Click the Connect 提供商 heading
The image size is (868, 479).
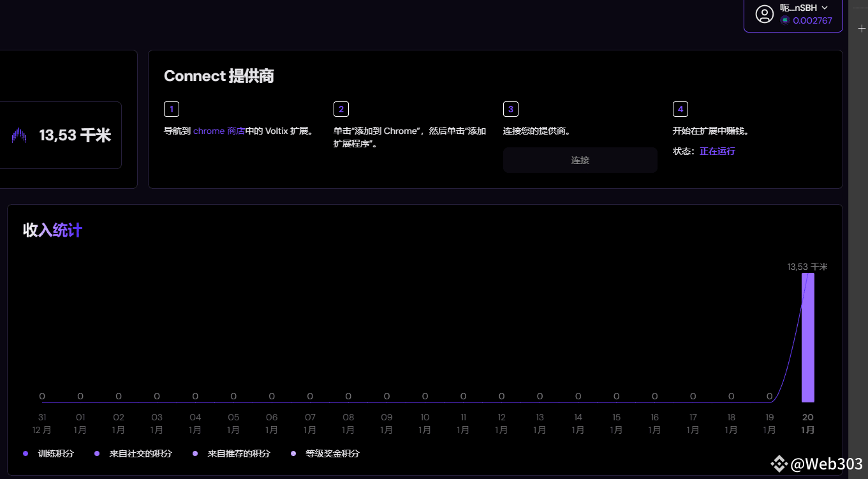[x=219, y=76]
